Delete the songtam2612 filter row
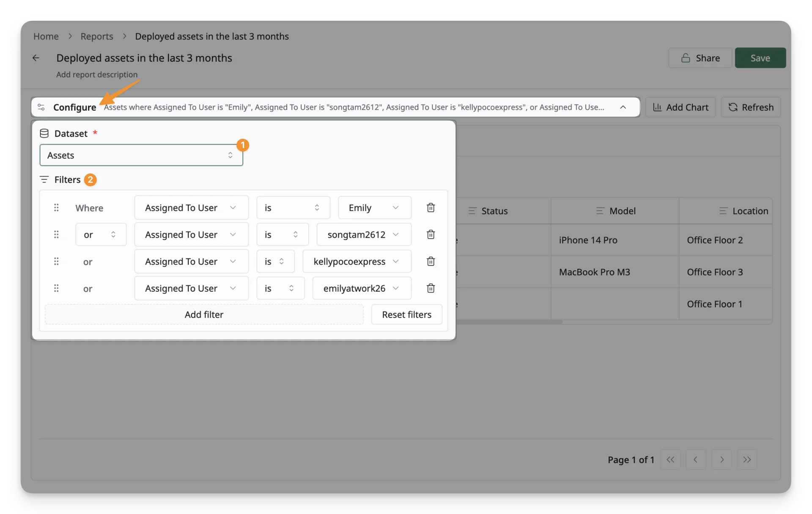 pos(431,234)
